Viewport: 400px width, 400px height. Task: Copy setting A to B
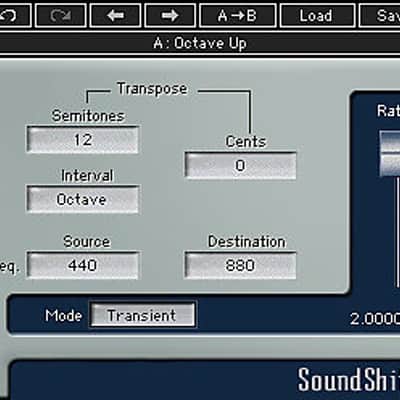[x=237, y=15]
